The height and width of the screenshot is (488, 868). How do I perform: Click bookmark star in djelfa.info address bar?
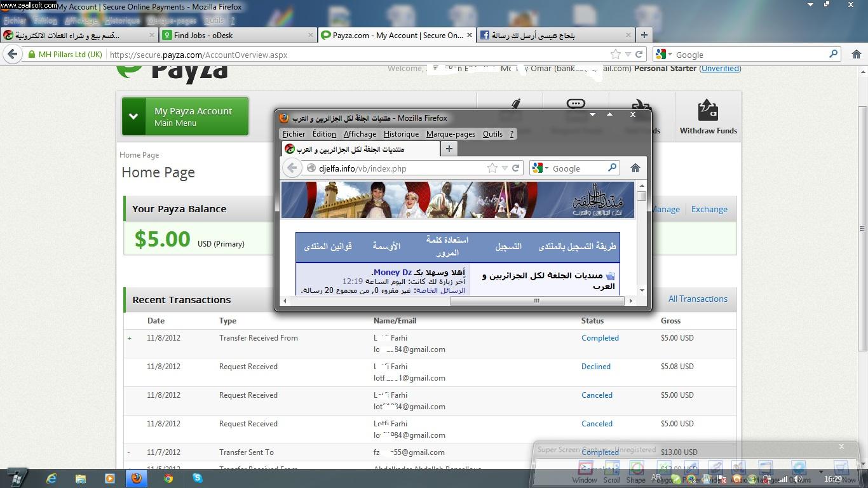[x=492, y=168]
